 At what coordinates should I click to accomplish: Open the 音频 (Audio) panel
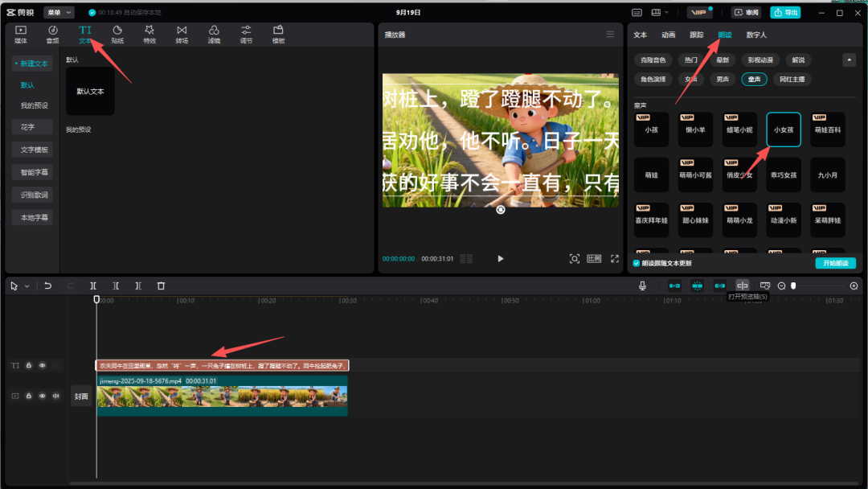click(x=52, y=35)
